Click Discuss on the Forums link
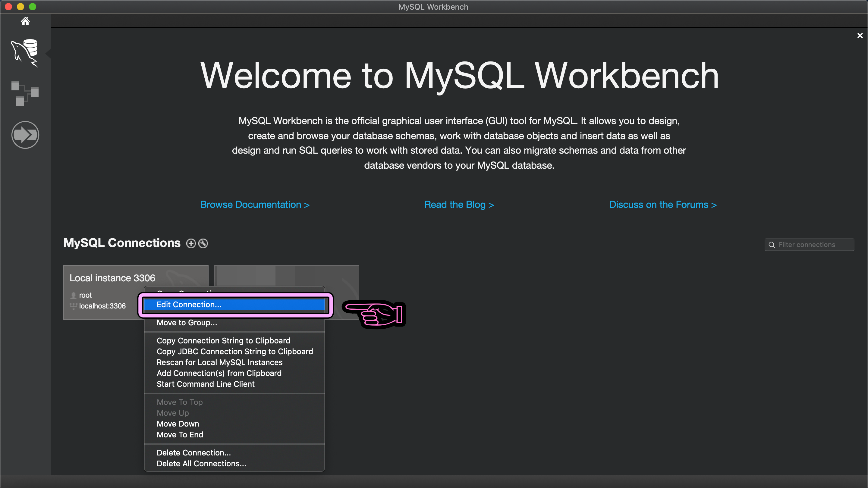The width and height of the screenshot is (868, 488). coord(663,205)
